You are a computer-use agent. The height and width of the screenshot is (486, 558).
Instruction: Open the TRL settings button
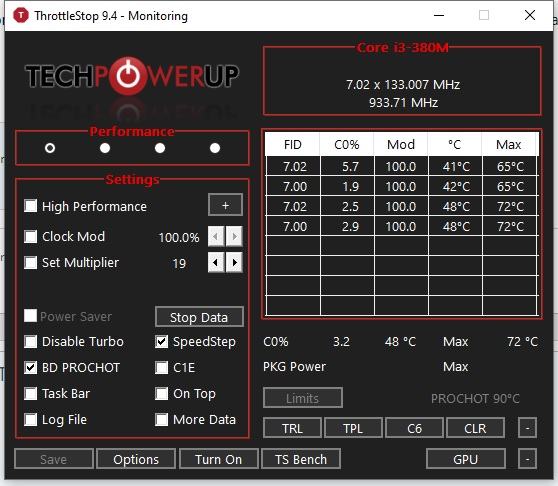click(x=293, y=428)
